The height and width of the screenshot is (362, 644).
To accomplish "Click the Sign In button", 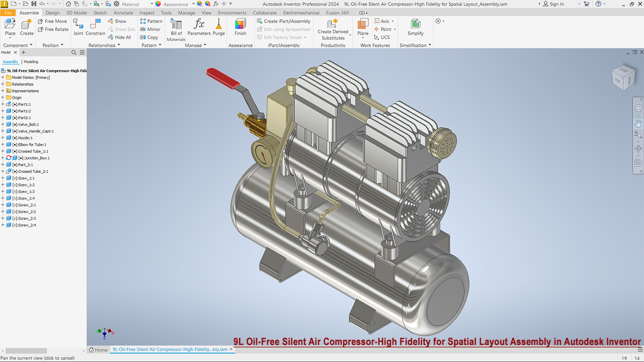I will coord(553,4).
